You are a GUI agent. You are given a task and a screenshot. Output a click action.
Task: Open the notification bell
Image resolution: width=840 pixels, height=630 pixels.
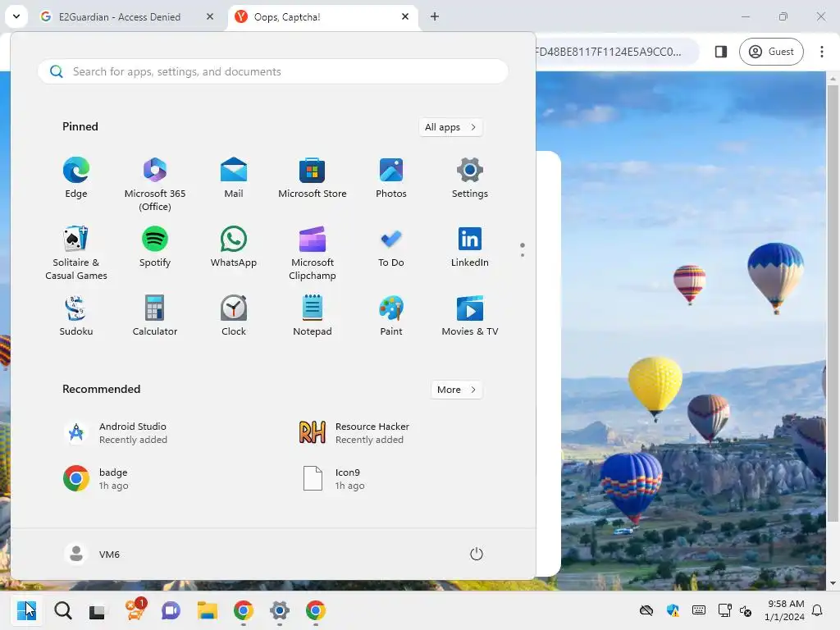[x=817, y=610]
